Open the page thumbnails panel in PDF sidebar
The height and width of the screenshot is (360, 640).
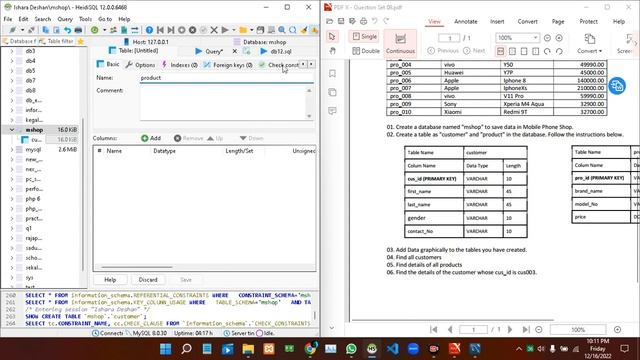pos(332,92)
